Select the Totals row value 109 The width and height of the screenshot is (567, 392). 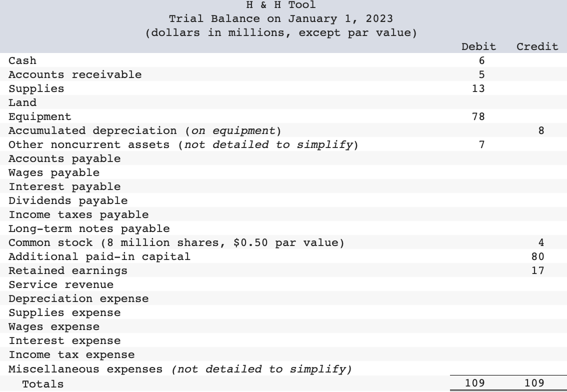[x=474, y=382]
